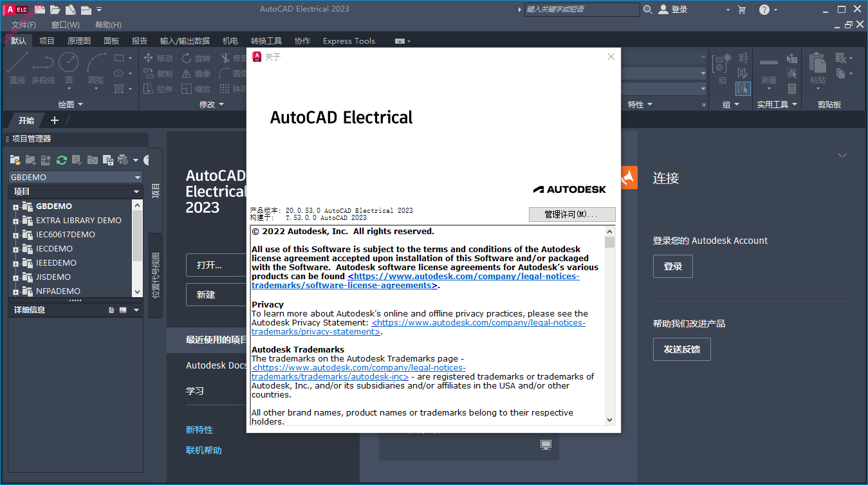The image size is (868, 485).
Task: Click the Send Feedback (发送反馈) button
Action: (x=682, y=349)
